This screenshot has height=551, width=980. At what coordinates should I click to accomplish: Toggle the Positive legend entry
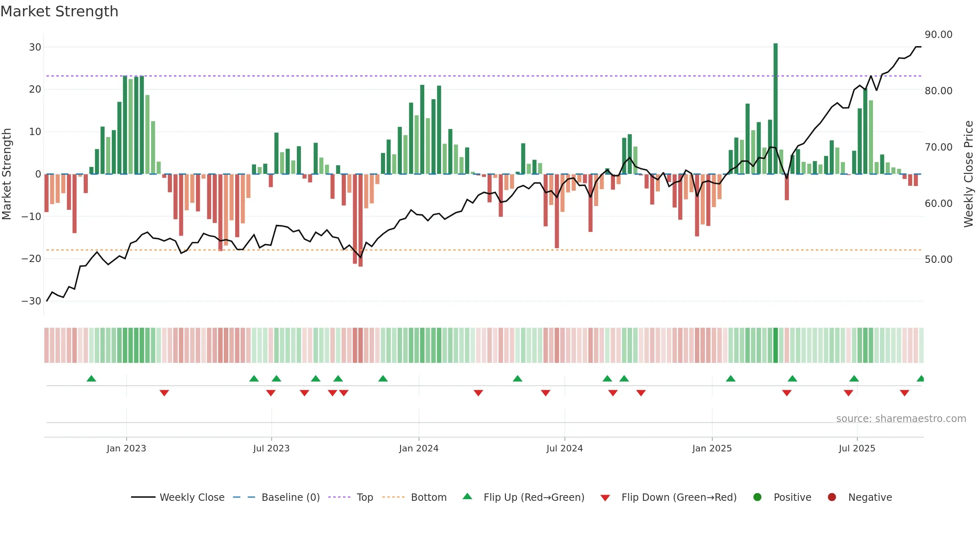(x=782, y=497)
